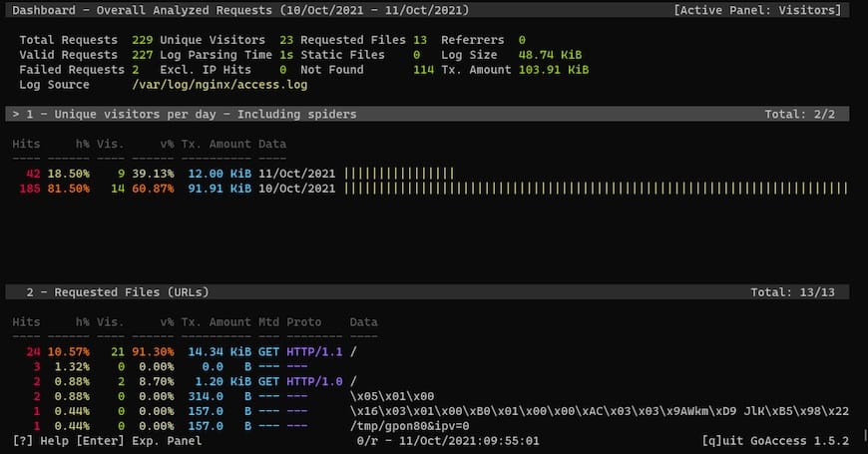
Task: Click [Enter] Exp. Panel in status bar
Action: [139, 441]
